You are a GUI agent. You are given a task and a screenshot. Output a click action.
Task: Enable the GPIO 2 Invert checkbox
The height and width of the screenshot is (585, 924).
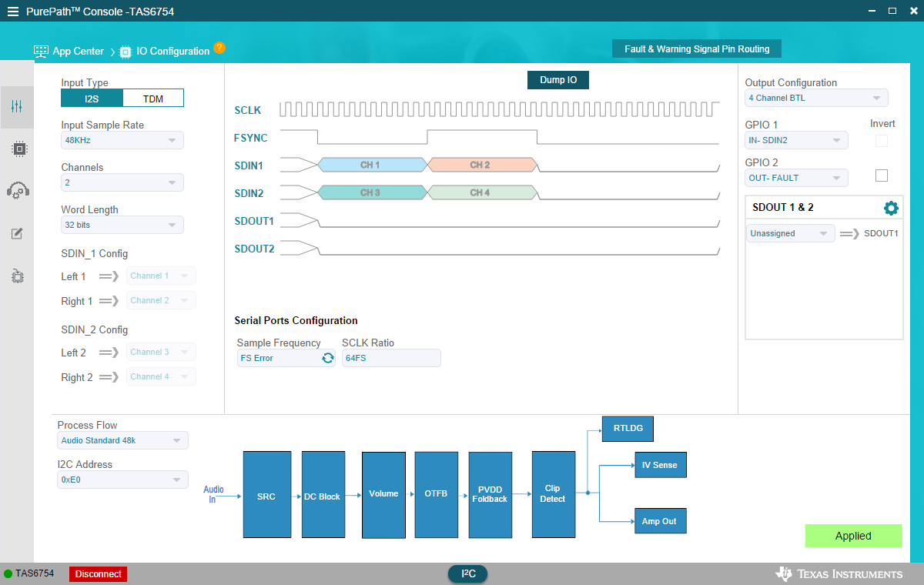[x=882, y=175]
